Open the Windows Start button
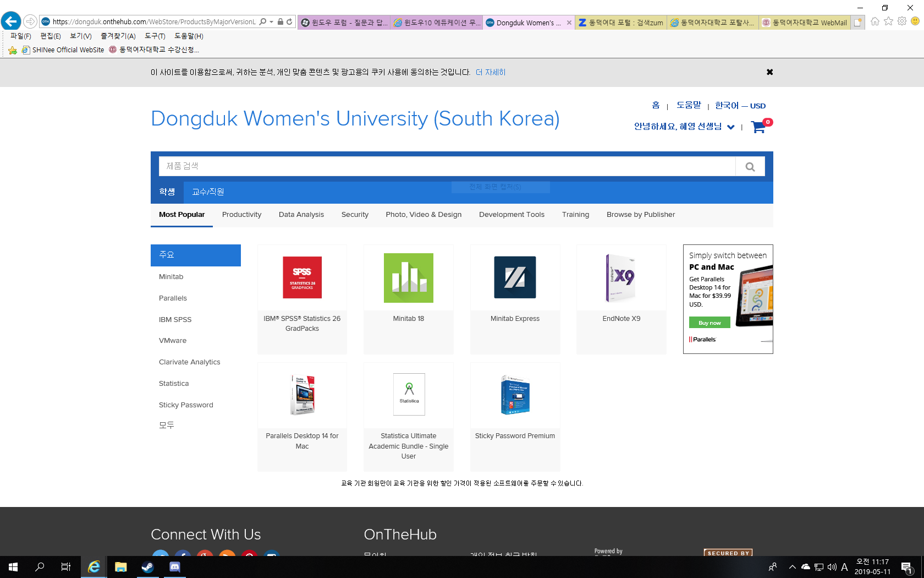Viewport: 924px width, 578px height. pos(13,567)
